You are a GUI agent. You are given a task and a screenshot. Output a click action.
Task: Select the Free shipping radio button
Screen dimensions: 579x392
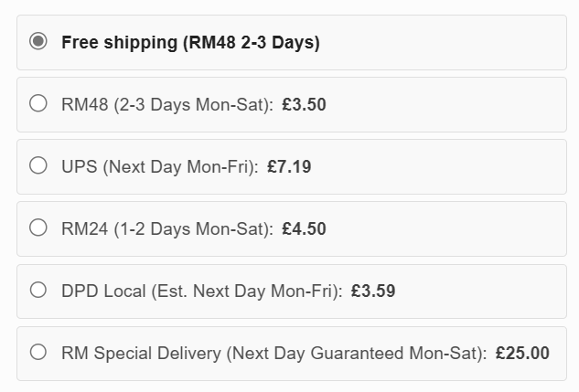pos(38,42)
